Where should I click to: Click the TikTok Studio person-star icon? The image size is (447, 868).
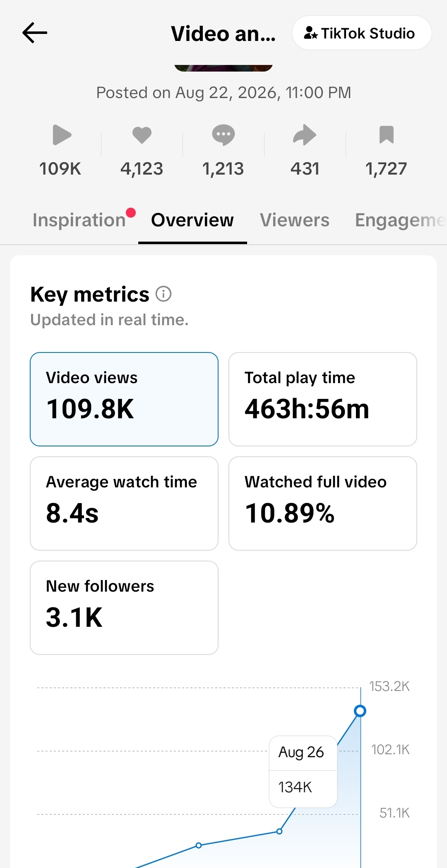[310, 33]
